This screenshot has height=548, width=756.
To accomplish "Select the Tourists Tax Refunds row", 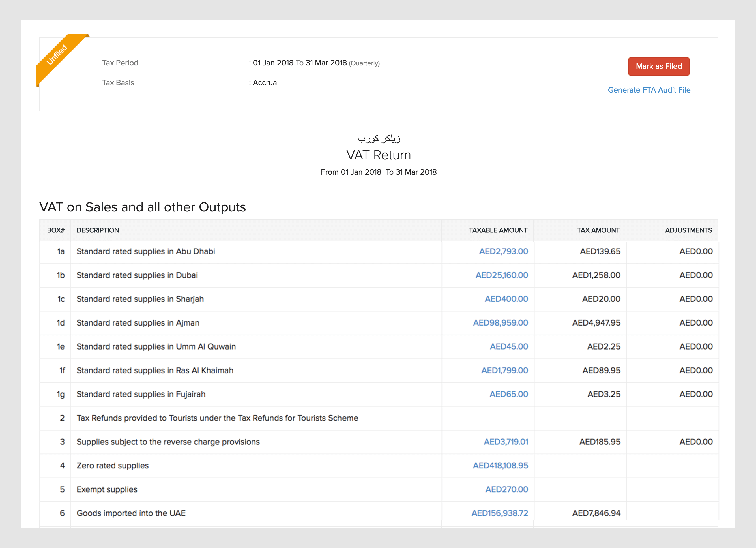I will click(x=217, y=418).
